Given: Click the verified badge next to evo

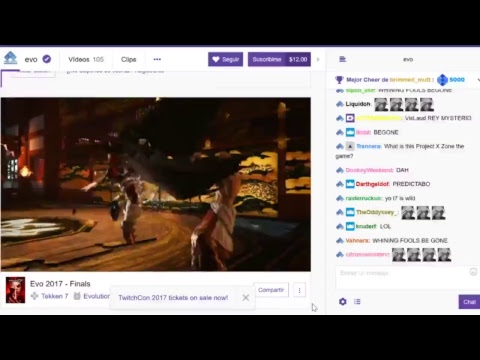Looking at the screenshot, I should (x=47, y=59).
